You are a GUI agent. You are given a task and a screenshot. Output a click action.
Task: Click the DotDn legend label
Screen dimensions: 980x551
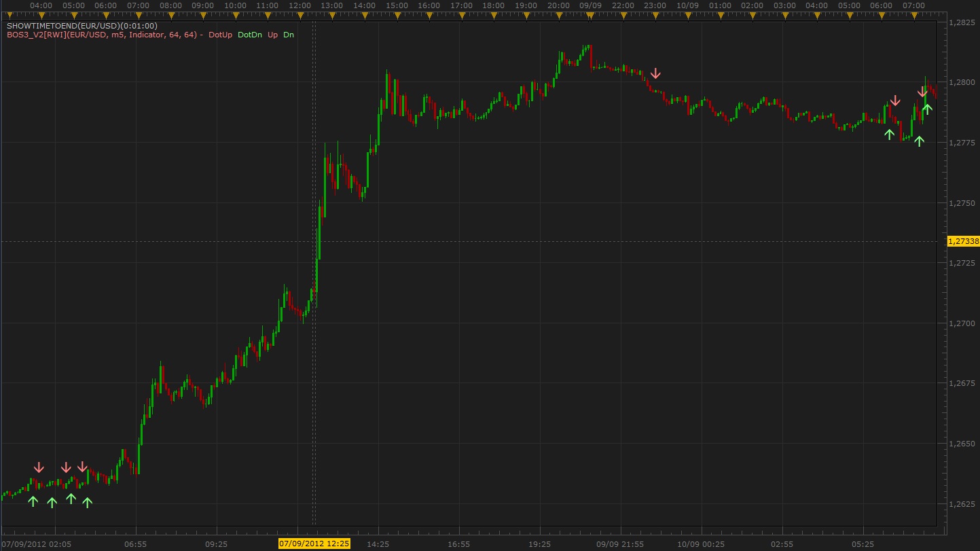click(x=249, y=35)
